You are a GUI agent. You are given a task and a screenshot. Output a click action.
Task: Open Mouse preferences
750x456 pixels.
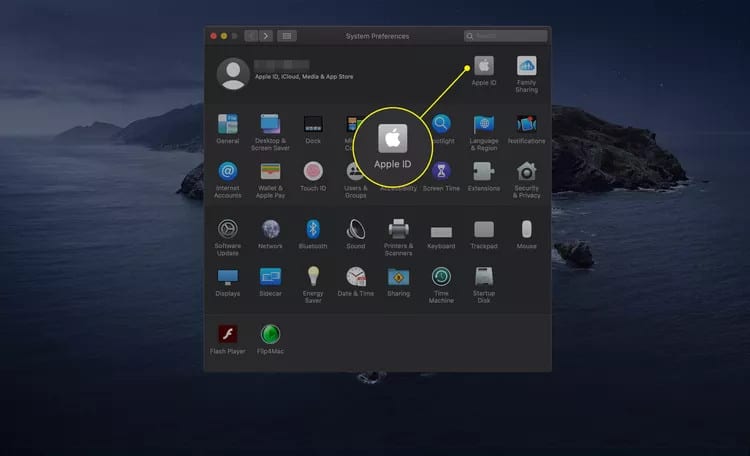[x=526, y=229]
